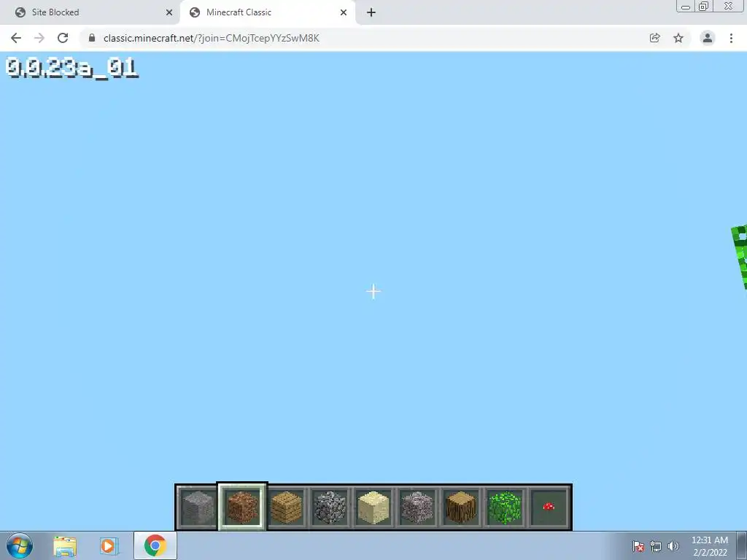Image resolution: width=747 pixels, height=560 pixels.
Task: Restore down the Chrome window
Action: (x=703, y=6)
